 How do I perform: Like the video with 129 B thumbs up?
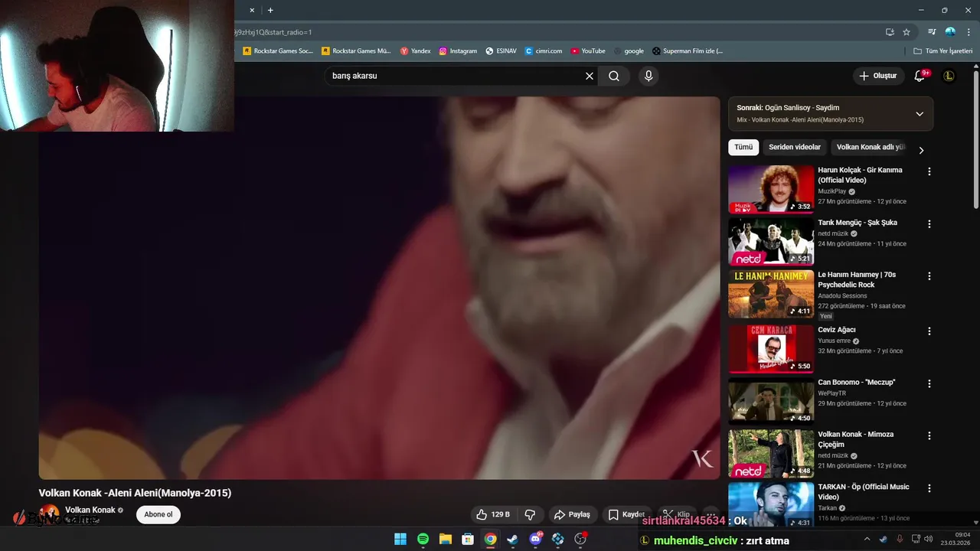pos(492,514)
